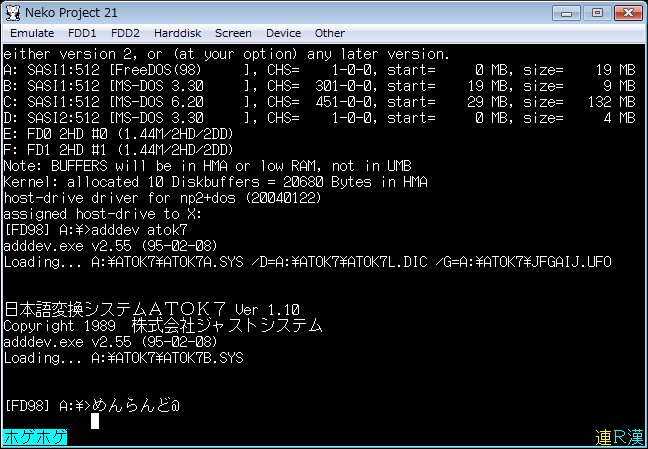The width and height of the screenshot is (648, 449).
Task: Click 'Copyright 1989 株式会社ジャストシステム' line
Action: pyautogui.click(x=163, y=326)
